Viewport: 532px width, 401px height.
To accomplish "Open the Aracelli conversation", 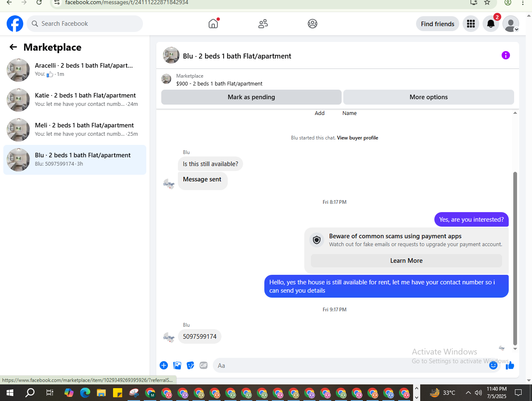I will tap(75, 70).
